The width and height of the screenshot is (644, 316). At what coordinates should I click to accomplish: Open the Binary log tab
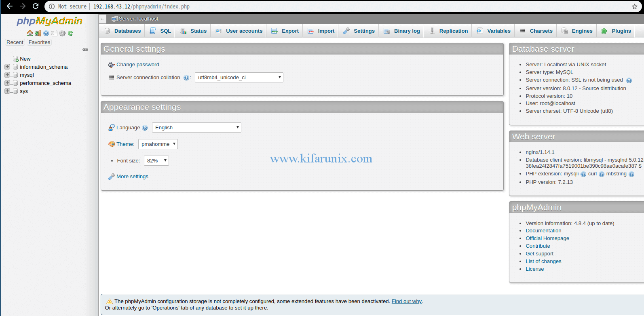coord(402,31)
